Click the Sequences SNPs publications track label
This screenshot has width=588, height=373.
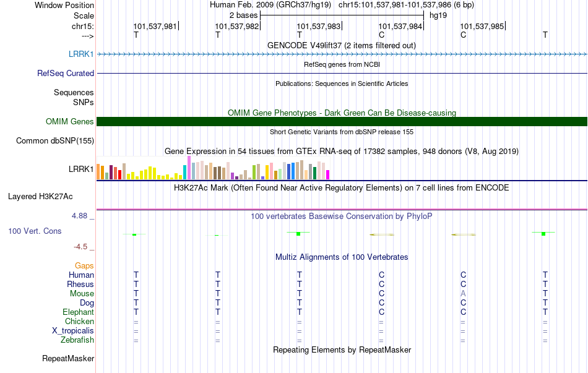[74, 97]
